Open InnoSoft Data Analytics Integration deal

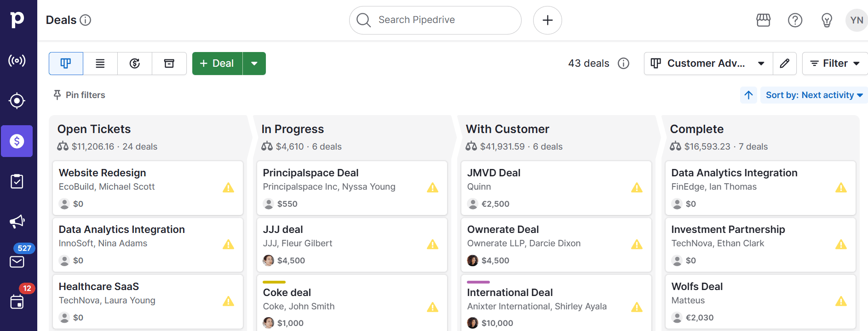click(x=148, y=244)
